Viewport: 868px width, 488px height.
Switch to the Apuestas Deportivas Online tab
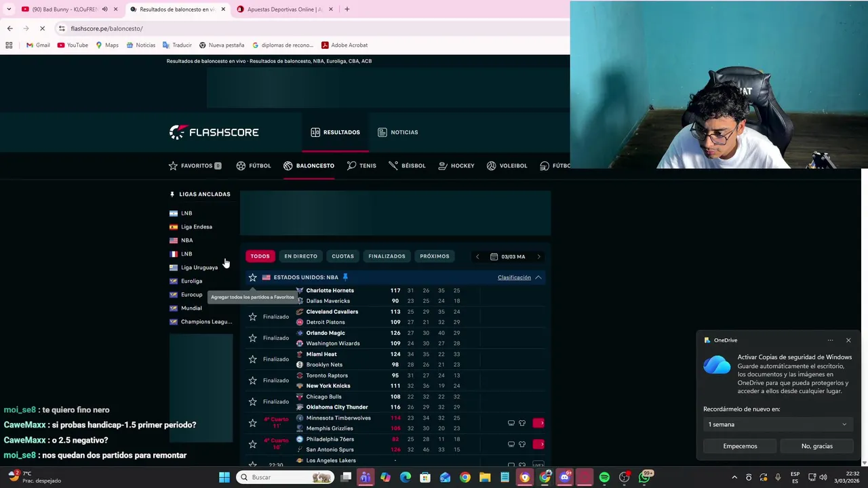coord(285,9)
